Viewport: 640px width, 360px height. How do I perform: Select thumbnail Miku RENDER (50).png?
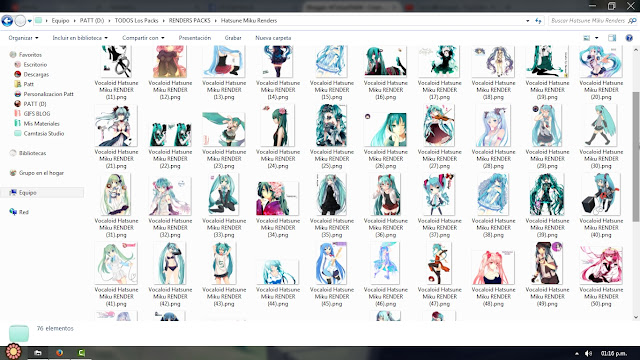[601, 265]
